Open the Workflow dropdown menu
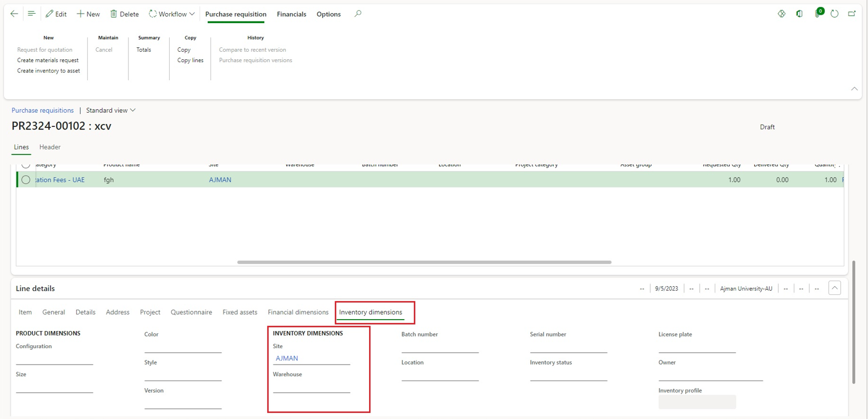The width and height of the screenshot is (868, 419). 171,14
